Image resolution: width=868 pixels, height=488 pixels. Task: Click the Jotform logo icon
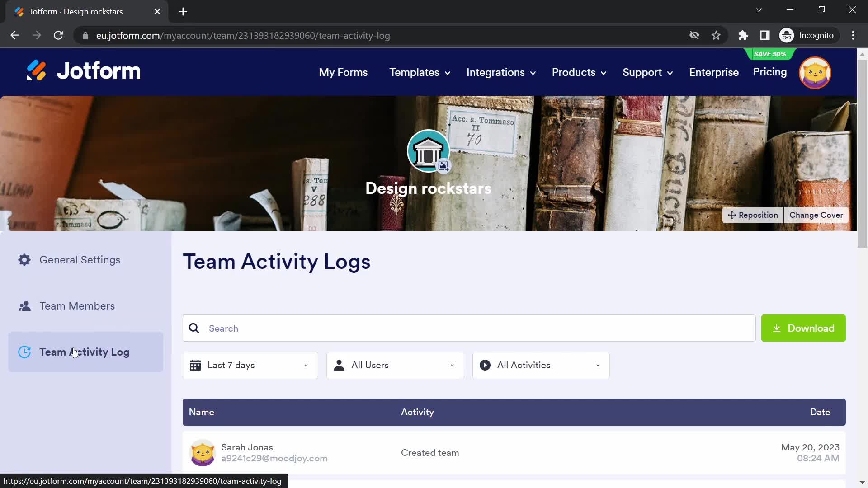(37, 71)
